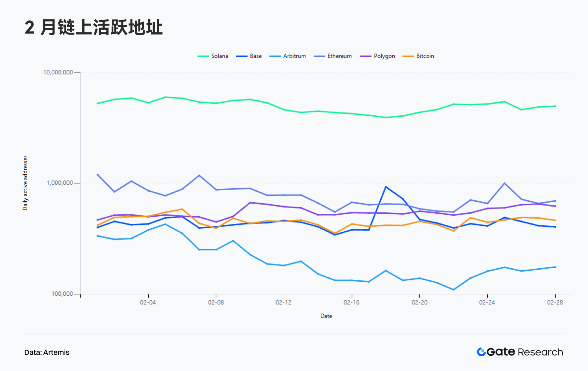Click the 02-04 date axis tick

pos(148,302)
